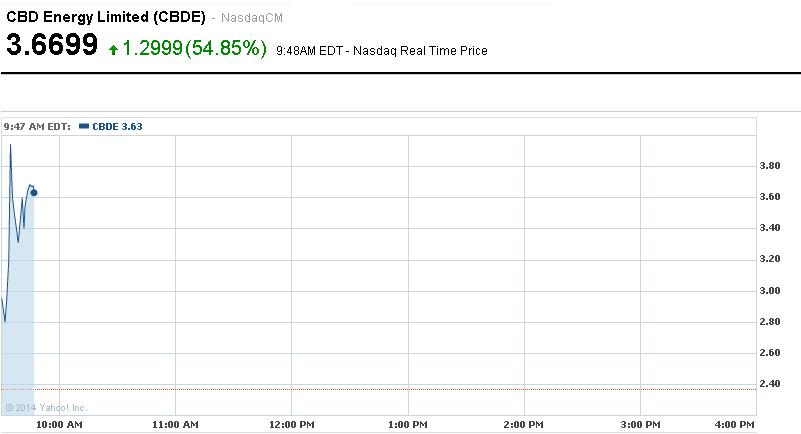Click the NasdaqCM exchange label
This screenshot has height=434, width=801.
pos(254,18)
